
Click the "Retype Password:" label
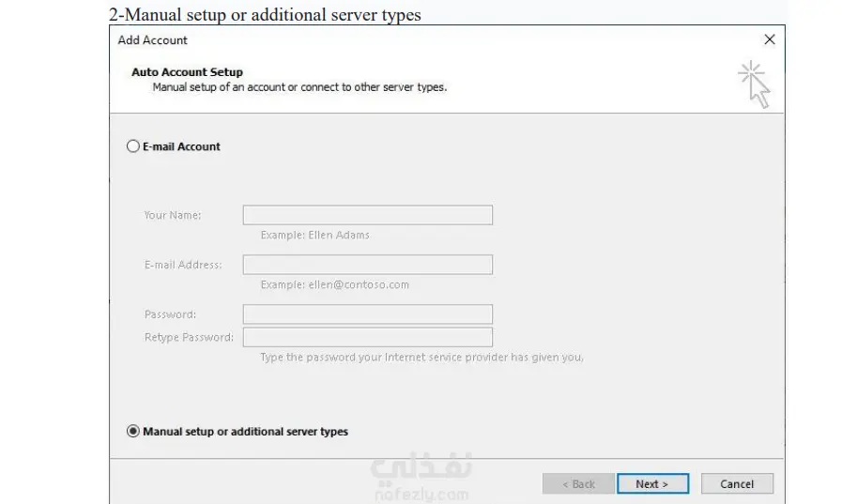tap(189, 337)
